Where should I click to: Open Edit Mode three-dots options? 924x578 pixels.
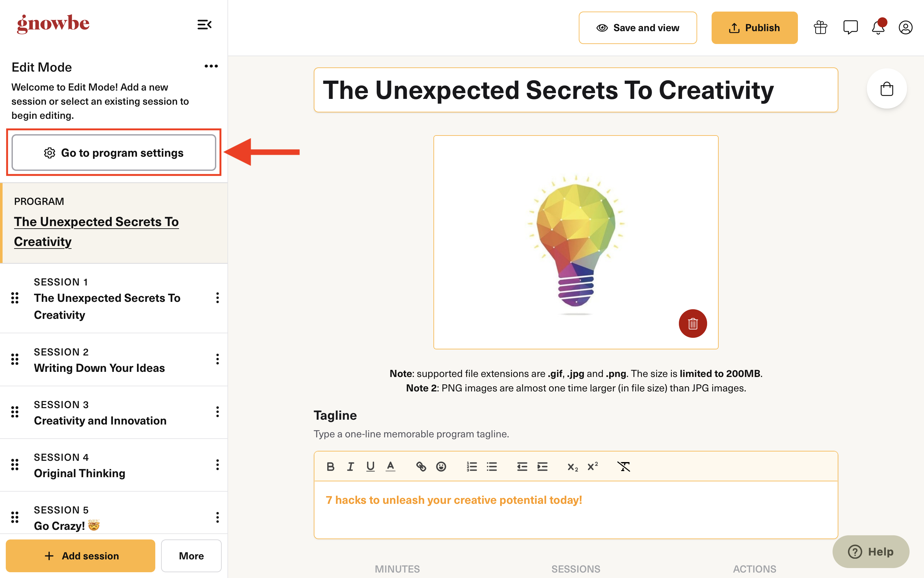pyautogui.click(x=211, y=66)
